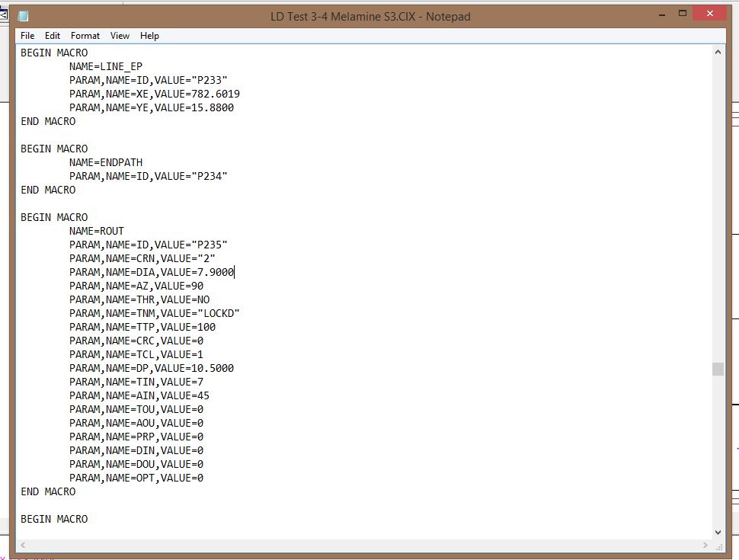Screen dimensions: 739x560
Task: Click the YE line with 15.8800
Action: (x=152, y=107)
